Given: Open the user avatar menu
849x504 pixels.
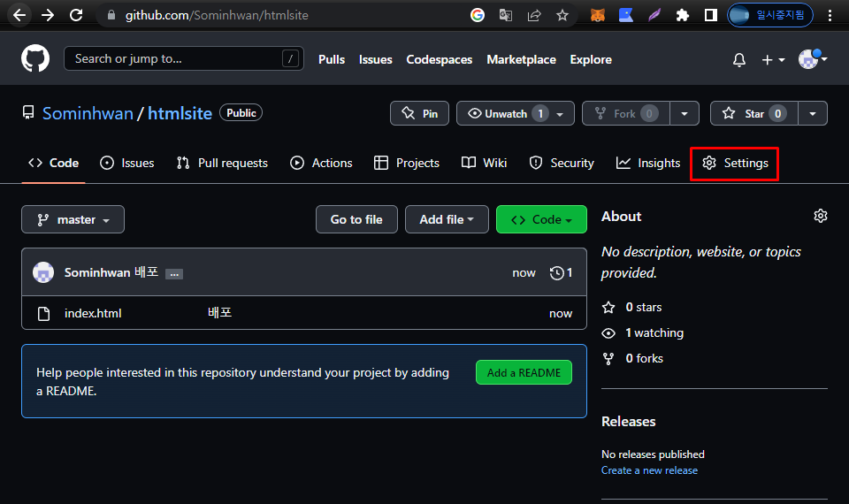Looking at the screenshot, I should click(x=813, y=58).
